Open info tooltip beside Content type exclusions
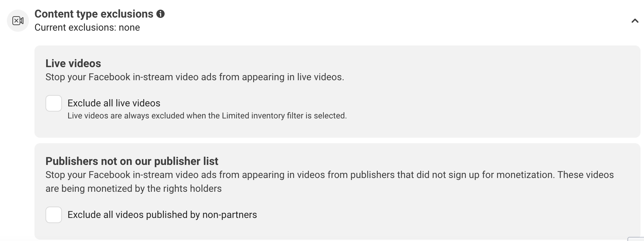The height and width of the screenshot is (241, 644). (160, 14)
